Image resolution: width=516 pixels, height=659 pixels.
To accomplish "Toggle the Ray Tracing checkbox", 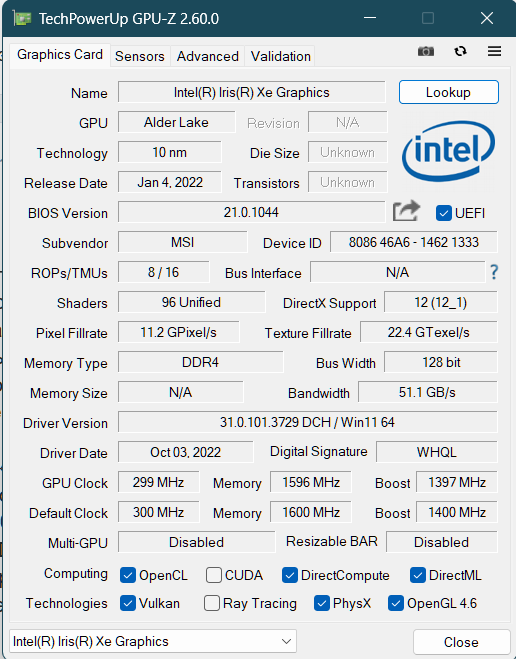I will pos(212,604).
